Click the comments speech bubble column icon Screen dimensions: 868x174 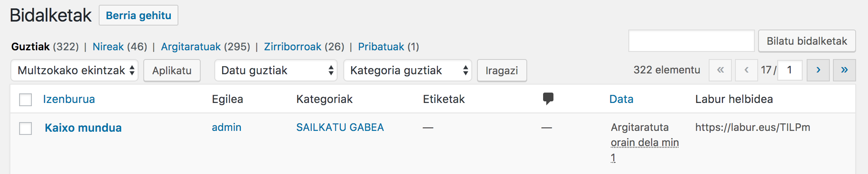548,98
